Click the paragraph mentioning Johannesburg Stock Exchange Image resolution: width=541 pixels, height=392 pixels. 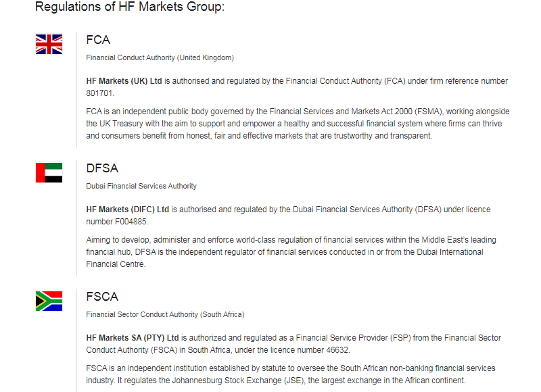(291, 374)
